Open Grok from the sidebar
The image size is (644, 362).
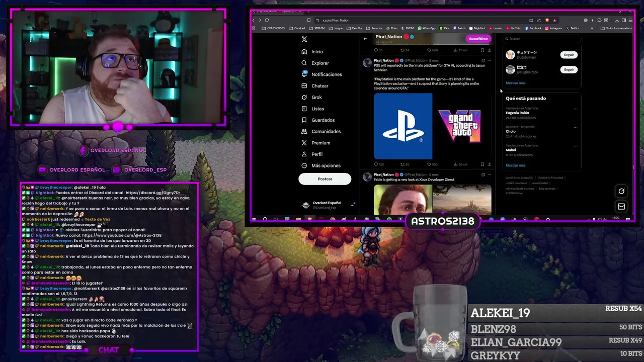tap(311, 98)
